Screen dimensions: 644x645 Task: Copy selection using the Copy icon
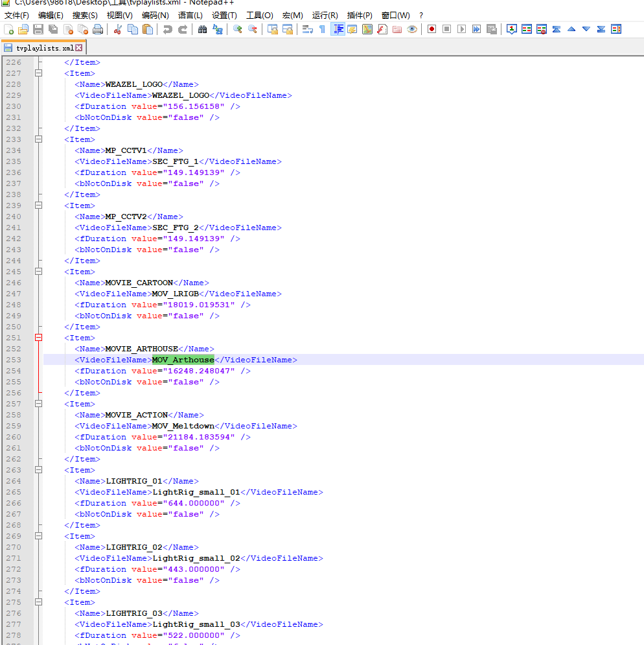(x=132, y=29)
